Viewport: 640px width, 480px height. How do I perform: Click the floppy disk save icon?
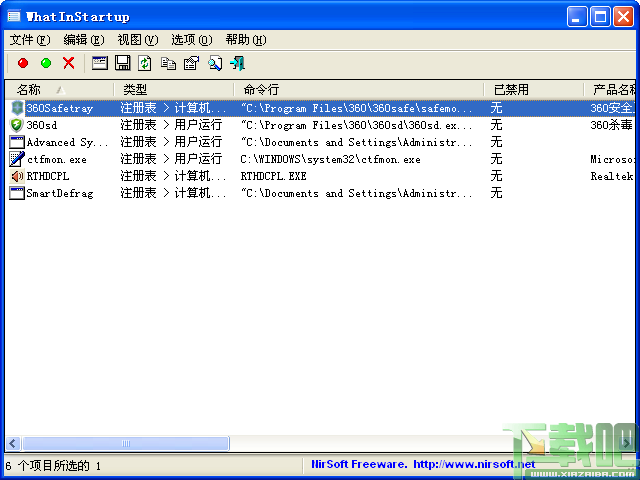(122, 63)
